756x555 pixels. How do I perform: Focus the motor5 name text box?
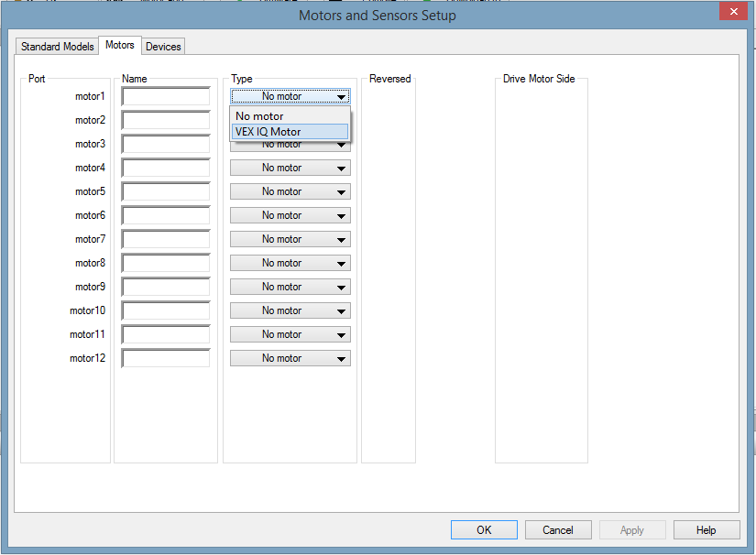(166, 191)
